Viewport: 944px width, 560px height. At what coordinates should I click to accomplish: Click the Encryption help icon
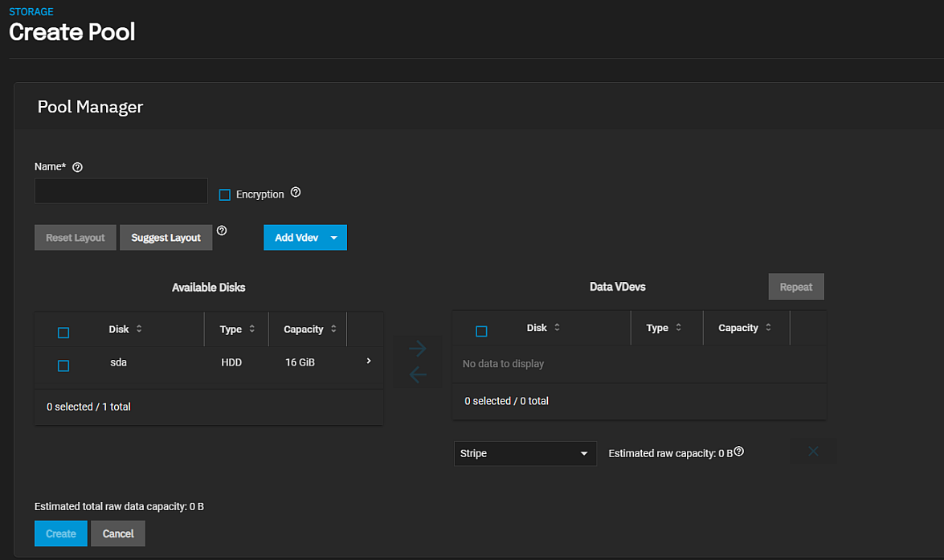296,193
